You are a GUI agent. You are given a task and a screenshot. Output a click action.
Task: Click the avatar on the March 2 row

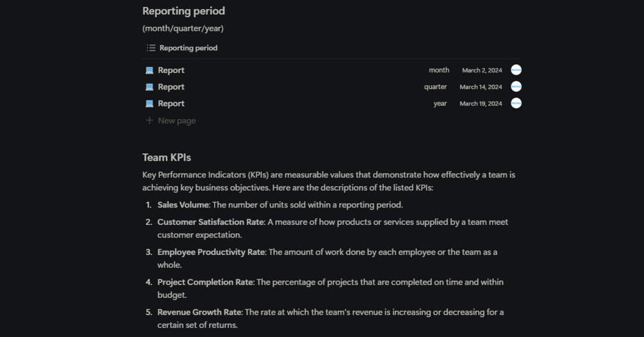tap(516, 70)
